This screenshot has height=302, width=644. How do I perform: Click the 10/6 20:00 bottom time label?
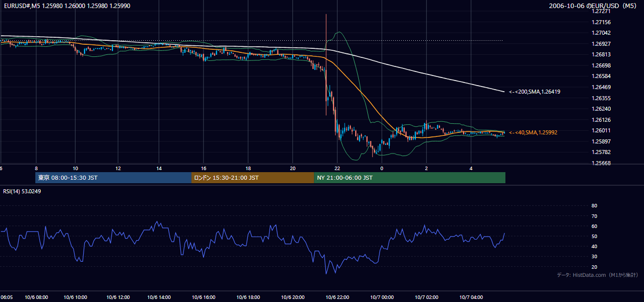click(293, 297)
